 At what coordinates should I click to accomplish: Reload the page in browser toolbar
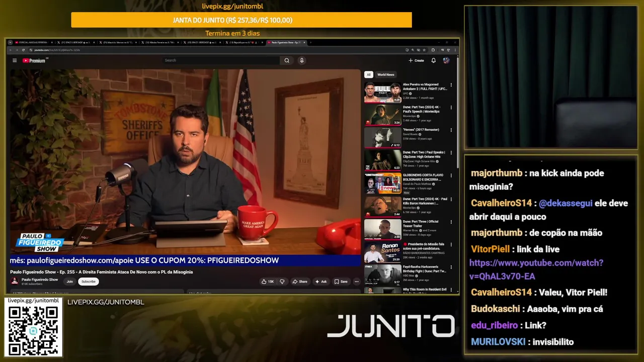pyautogui.click(x=23, y=50)
